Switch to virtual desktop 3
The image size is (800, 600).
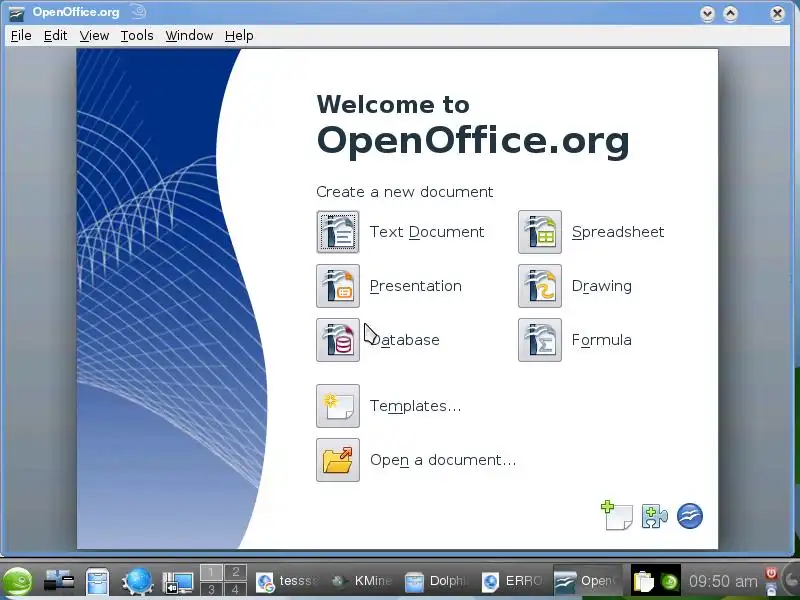coord(211,589)
